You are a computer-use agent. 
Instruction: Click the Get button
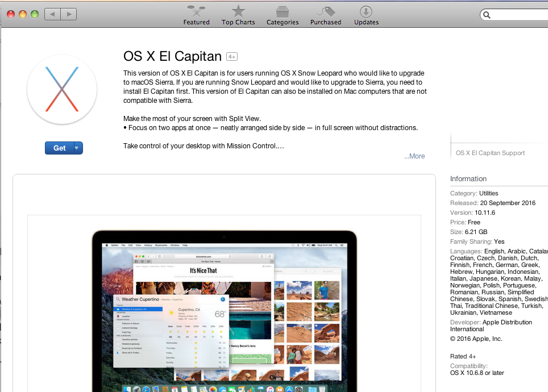(x=60, y=148)
